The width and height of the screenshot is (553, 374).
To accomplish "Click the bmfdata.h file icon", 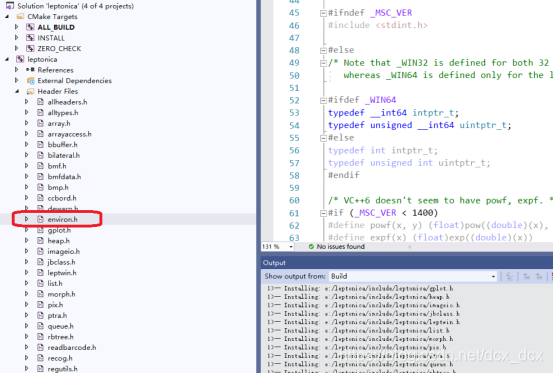I will [x=41, y=176].
